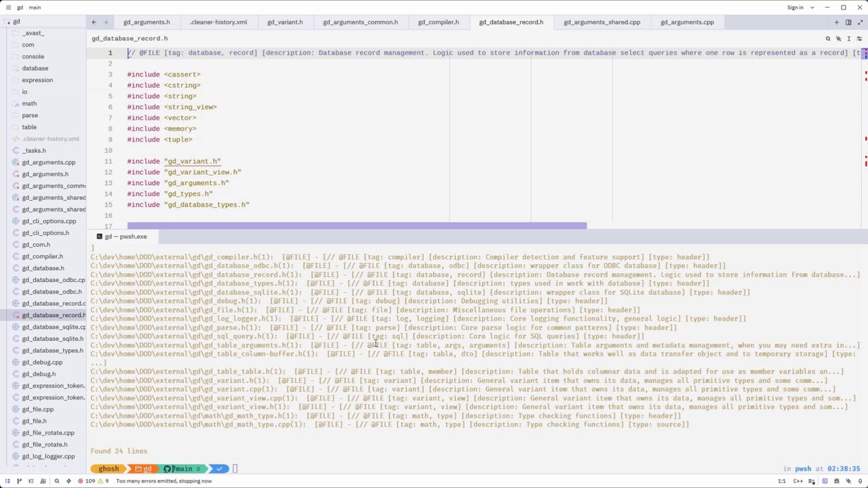The image size is (868, 488).
Task: Collapse the gd root folder in project tree
Action: (x=43, y=21)
